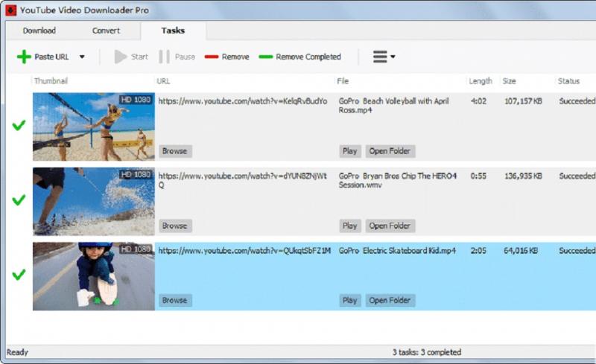The width and height of the screenshot is (596, 364).
Task: Click the 0:55 length value
Action: pyautogui.click(x=478, y=176)
